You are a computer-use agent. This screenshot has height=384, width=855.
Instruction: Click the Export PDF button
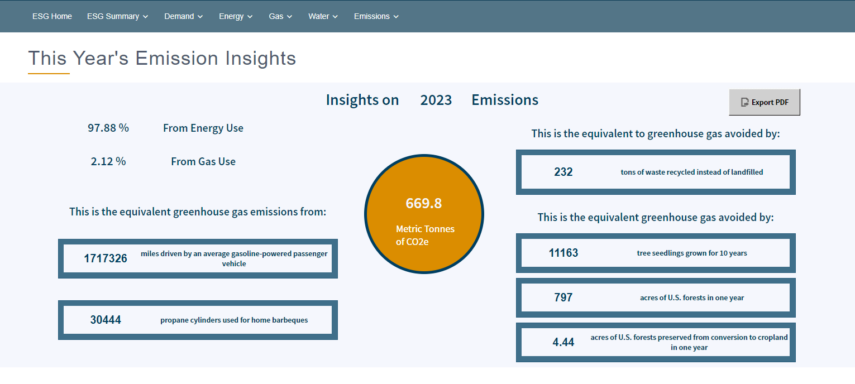[764, 102]
